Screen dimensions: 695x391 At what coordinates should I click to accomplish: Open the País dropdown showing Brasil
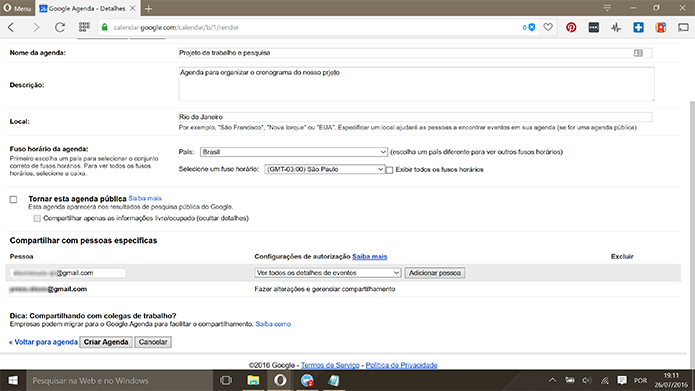click(x=294, y=152)
